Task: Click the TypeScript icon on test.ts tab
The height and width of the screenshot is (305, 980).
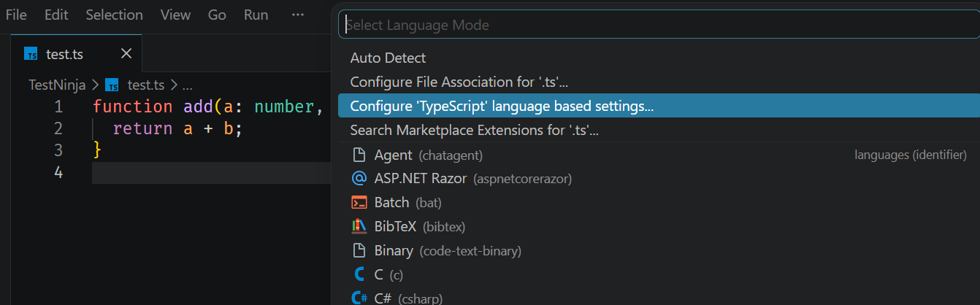Action: pos(31,53)
